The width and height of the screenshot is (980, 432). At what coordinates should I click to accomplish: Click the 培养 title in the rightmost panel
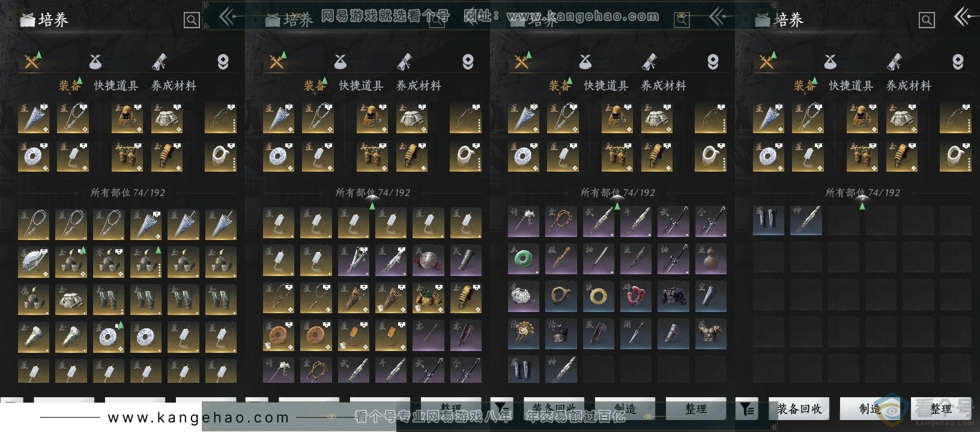(x=788, y=20)
